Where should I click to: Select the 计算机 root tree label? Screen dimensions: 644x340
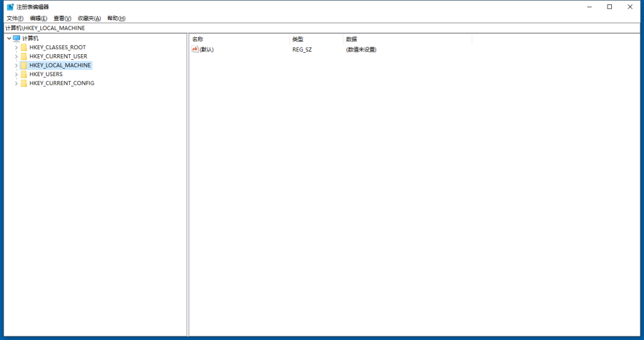tap(30, 38)
